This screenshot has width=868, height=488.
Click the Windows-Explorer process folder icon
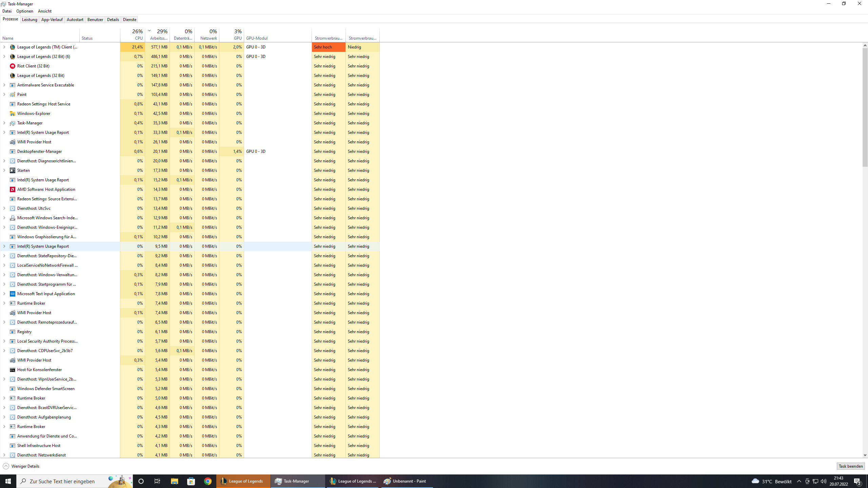click(x=13, y=114)
